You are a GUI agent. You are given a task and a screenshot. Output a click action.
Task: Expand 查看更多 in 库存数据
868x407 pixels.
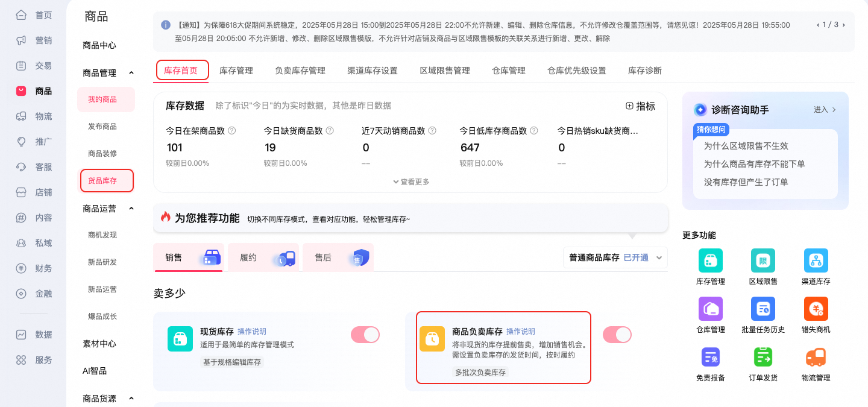(x=411, y=181)
